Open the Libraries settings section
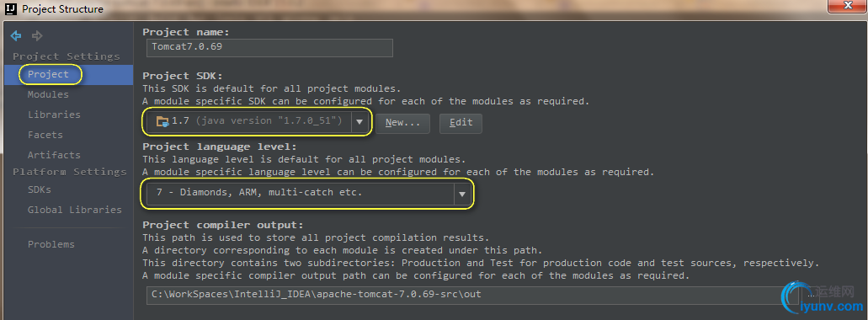The width and height of the screenshot is (868, 320). [54, 115]
